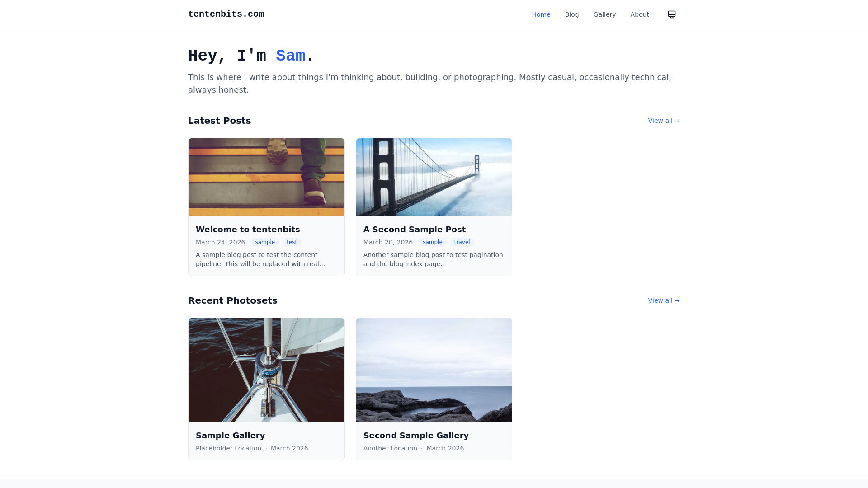Click the sample tag on the Welcome post
The image size is (868, 488).
pyautogui.click(x=265, y=242)
